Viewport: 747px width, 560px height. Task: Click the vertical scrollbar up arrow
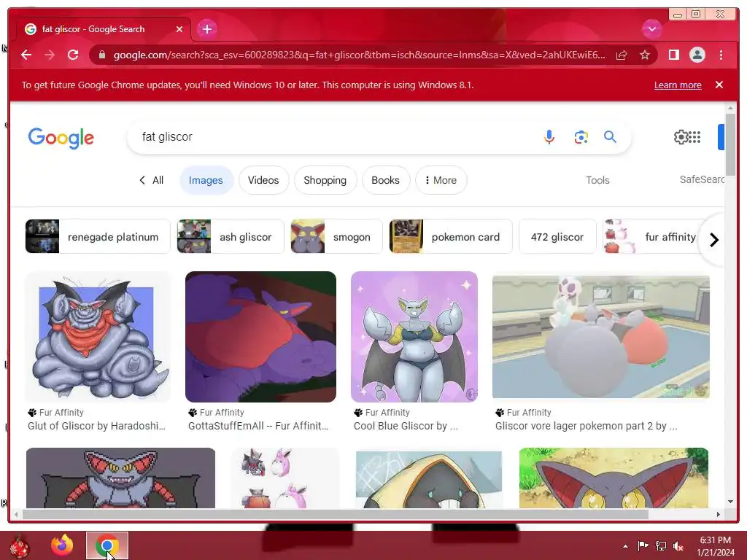[730, 109]
